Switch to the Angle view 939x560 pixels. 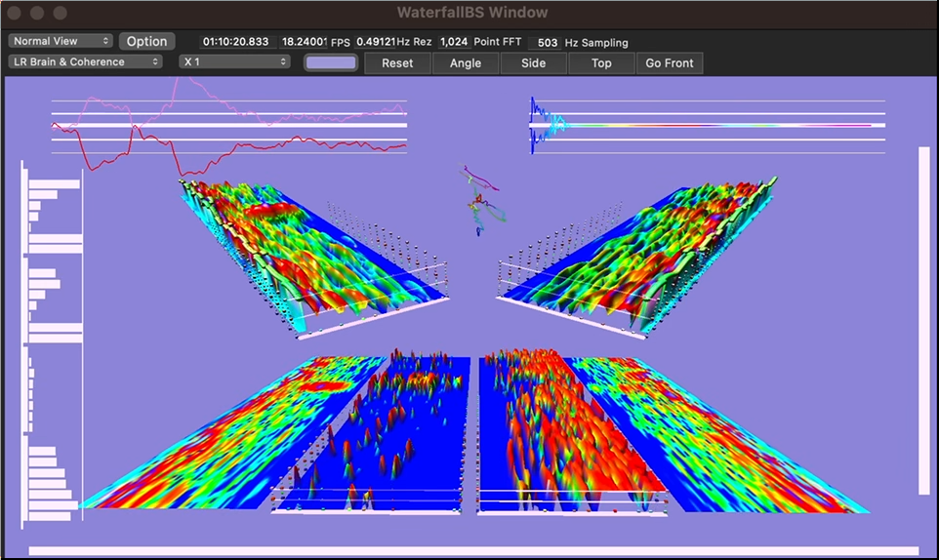pyautogui.click(x=465, y=62)
